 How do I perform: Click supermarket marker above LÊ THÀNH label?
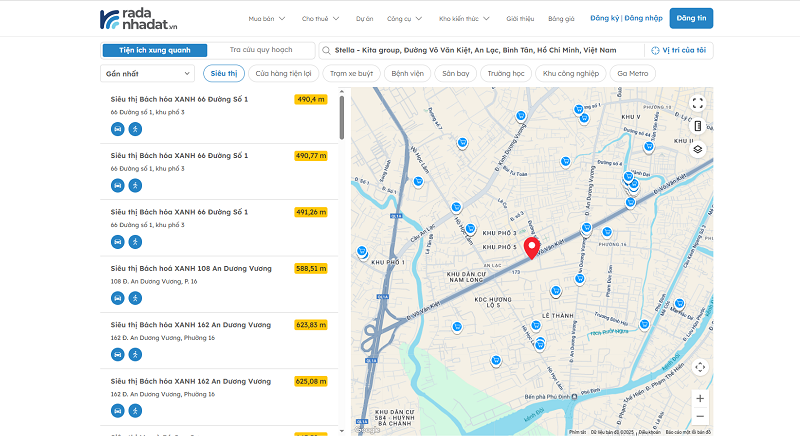pyautogui.click(x=556, y=291)
